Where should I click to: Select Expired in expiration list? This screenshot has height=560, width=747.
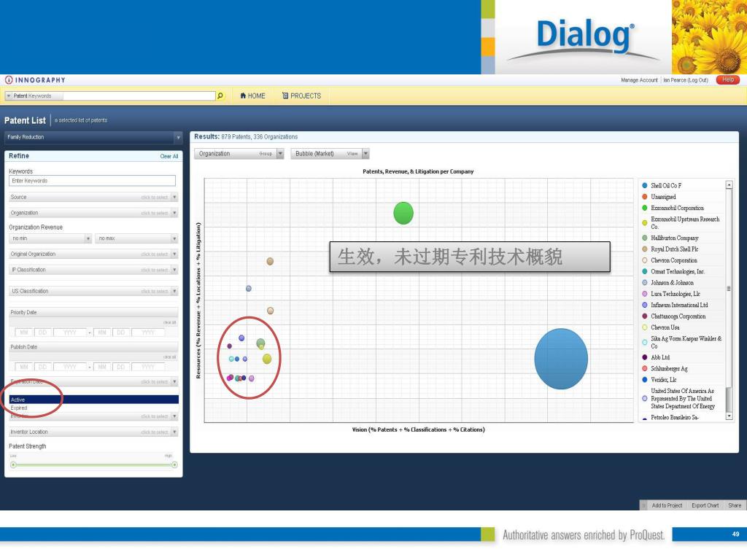[x=93, y=408]
